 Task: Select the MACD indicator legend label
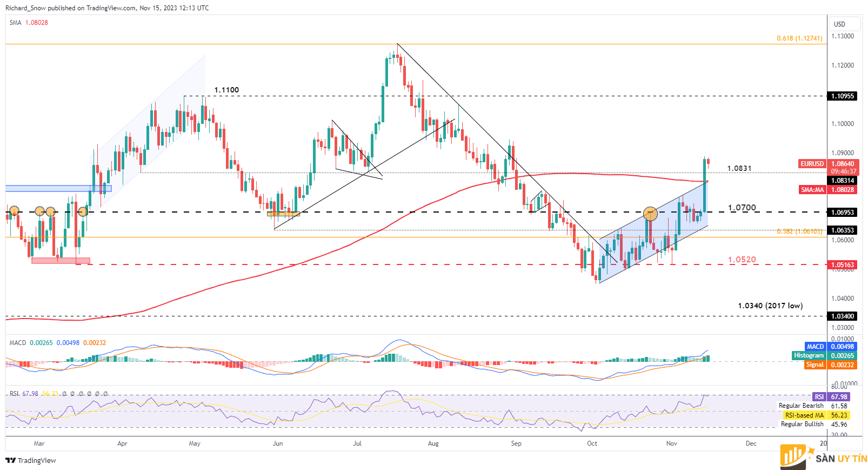coord(17,343)
